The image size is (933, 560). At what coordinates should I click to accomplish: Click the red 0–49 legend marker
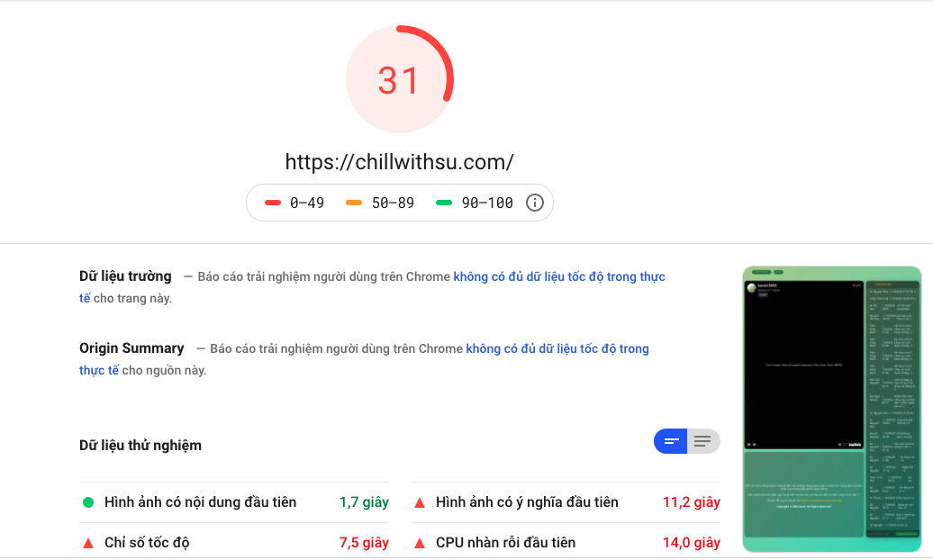pos(273,203)
